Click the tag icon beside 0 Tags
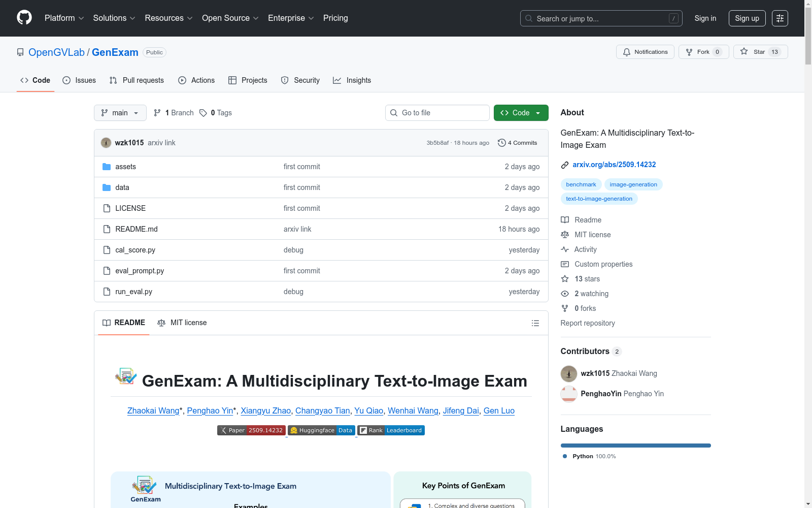The height and width of the screenshot is (508, 812). tap(203, 113)
